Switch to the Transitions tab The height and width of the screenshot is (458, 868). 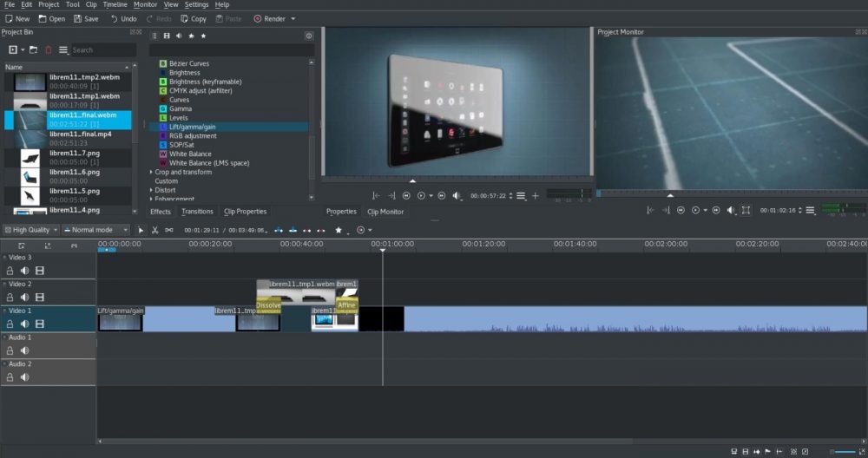[x=197, y=212]
